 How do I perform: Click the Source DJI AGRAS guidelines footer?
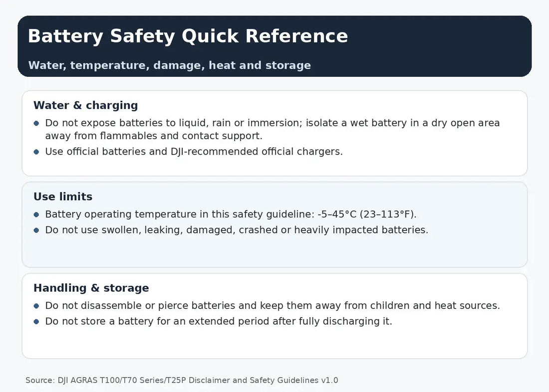[x=182, y=381]
